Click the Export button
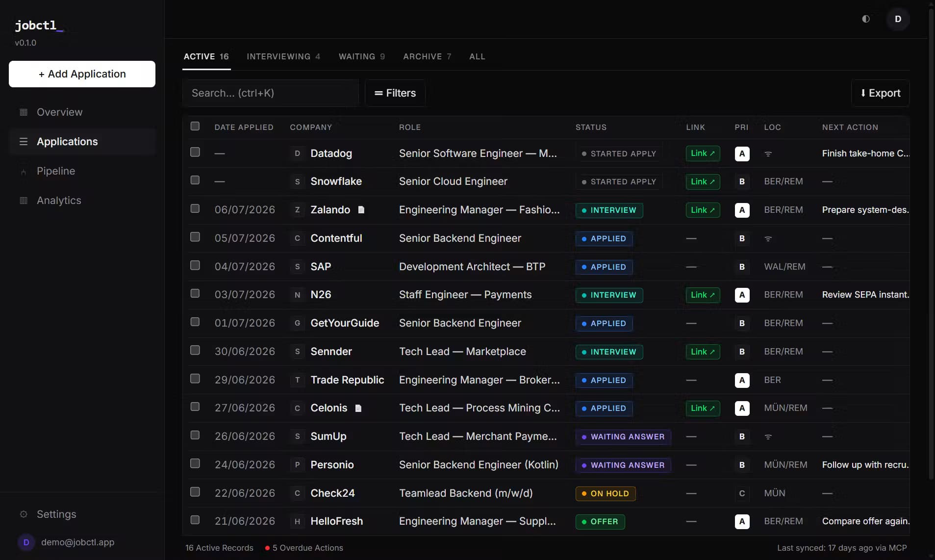This screenshot has width=935, height=560. tap(881, 93)
